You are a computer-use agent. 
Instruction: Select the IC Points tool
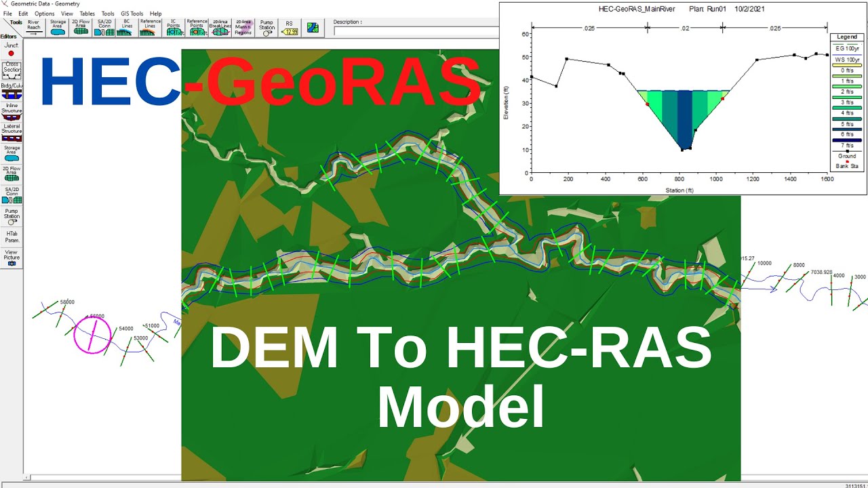tap(174, 28)
